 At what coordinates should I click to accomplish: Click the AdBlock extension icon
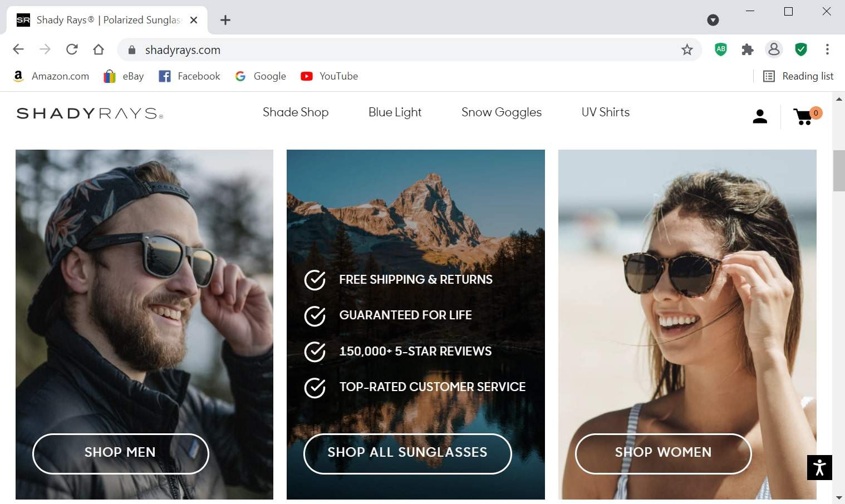click(720, 50)
